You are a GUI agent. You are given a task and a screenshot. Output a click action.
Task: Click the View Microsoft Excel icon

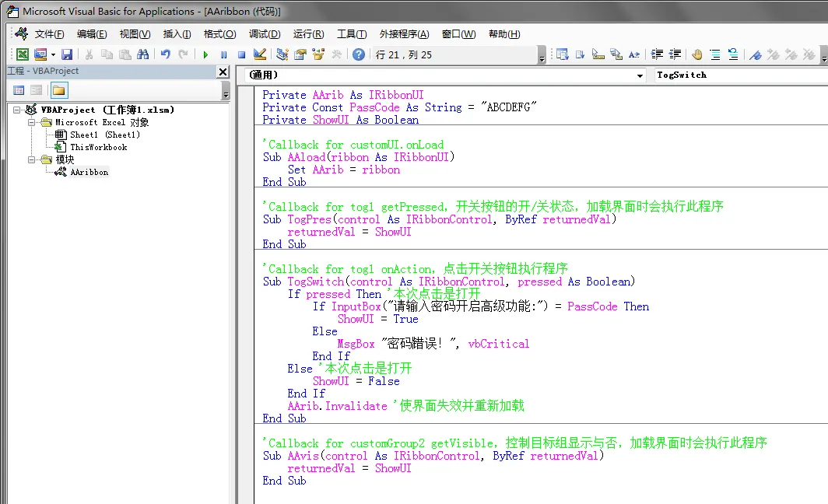22,54
